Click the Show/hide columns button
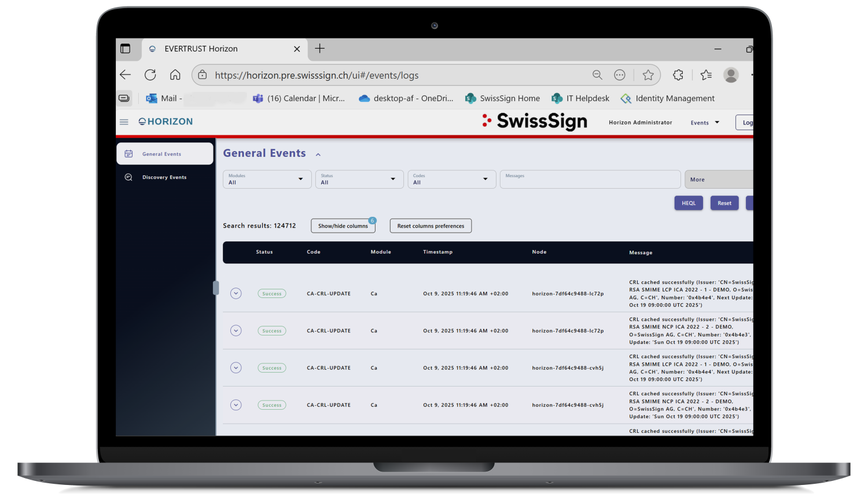 [x=343, y=226]
